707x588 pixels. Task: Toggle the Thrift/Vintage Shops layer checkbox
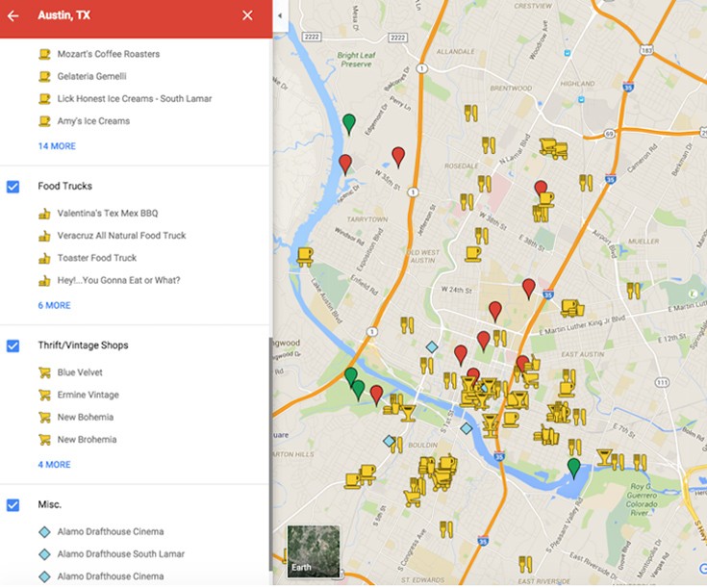tap(13, 345)
